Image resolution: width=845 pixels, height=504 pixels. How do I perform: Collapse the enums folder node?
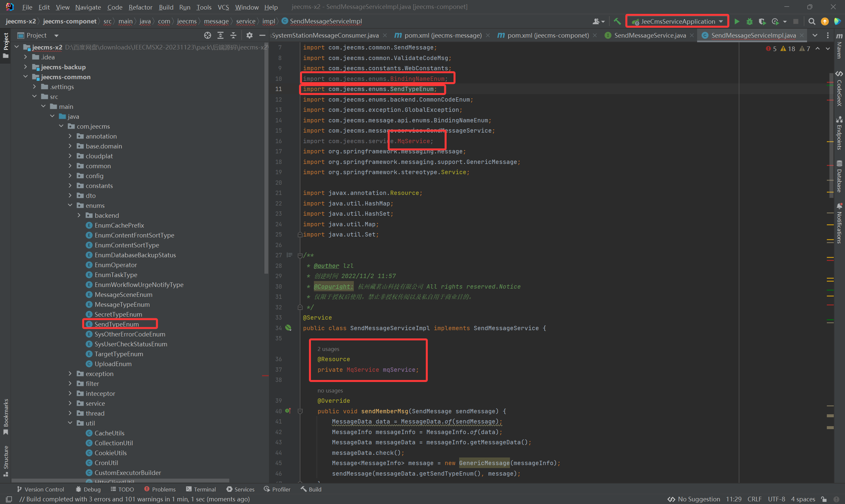tap(70, 205)
